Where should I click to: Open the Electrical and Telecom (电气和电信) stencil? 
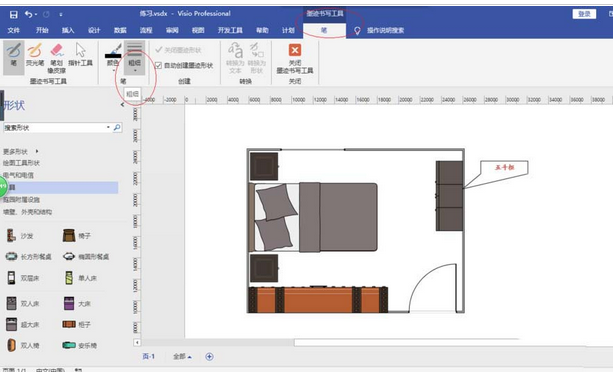[x=18, y=175]
